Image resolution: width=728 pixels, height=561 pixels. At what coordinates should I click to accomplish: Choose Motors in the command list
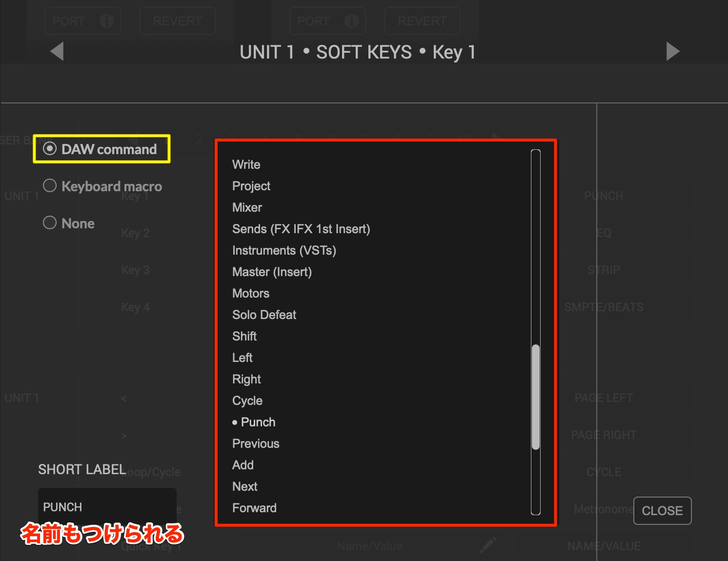(x=251, y=293)
